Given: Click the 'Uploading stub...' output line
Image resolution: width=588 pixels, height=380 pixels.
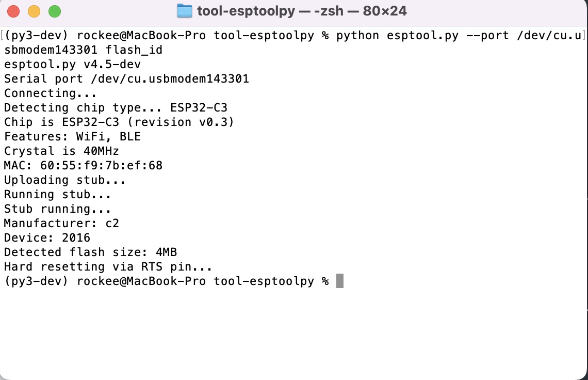Looking at the screenshot, I should pos(64,180).
